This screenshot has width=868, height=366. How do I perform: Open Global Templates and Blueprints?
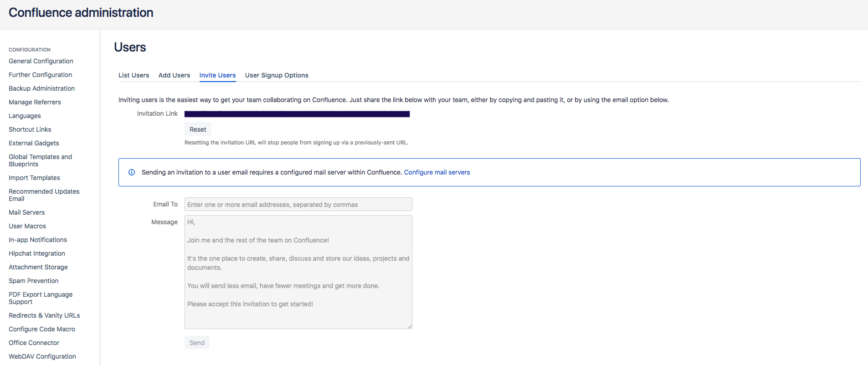point(41,160)
